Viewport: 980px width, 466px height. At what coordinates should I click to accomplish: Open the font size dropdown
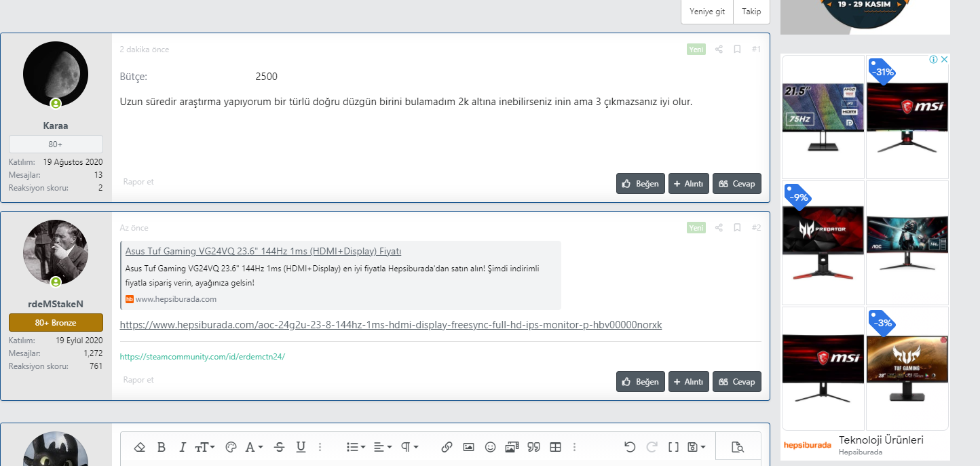pos(205,447)
